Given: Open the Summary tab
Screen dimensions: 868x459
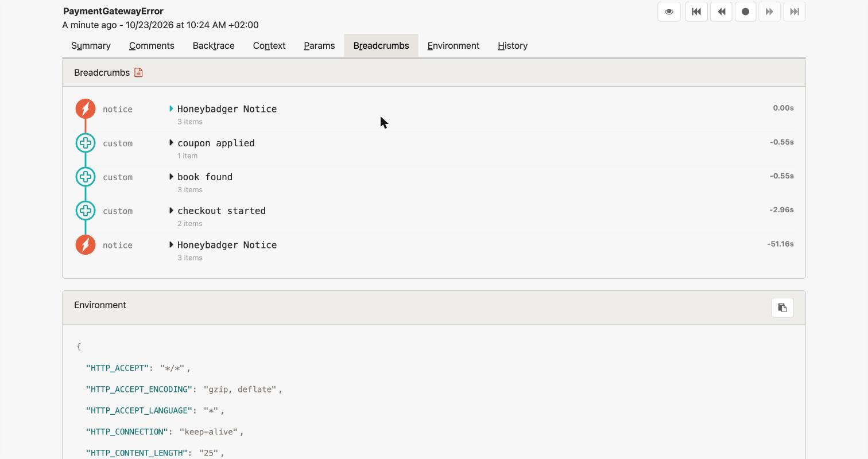Looking at the screenshot, I should [x=91, y=45].
